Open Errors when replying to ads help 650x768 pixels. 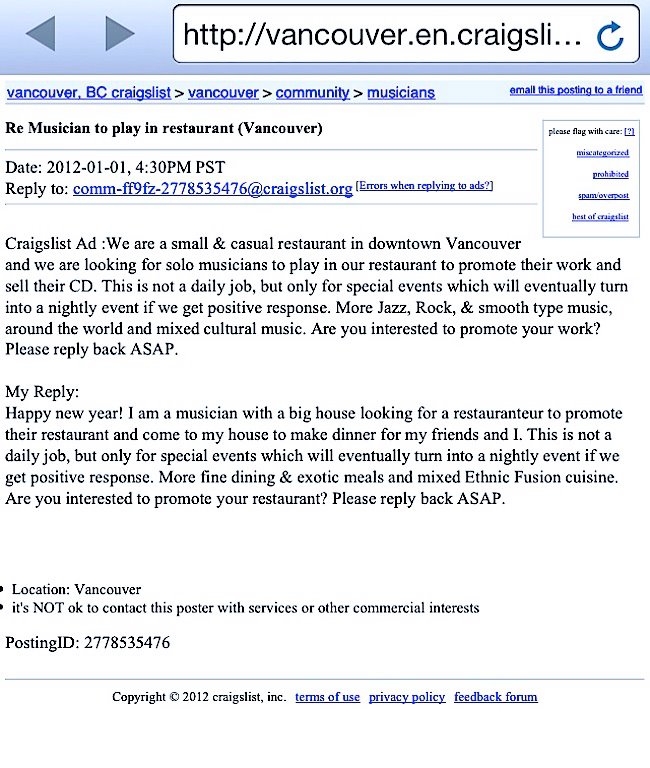click(x=424, y=186)
